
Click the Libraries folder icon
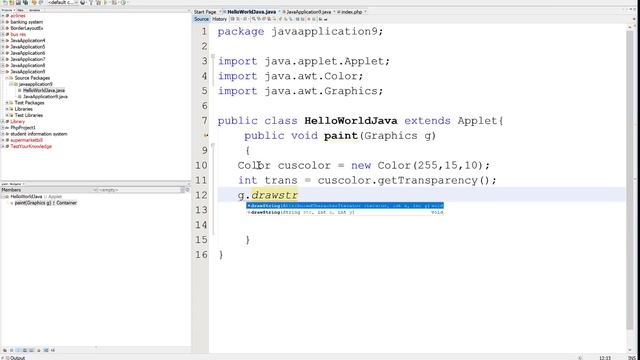coord(11,109)
